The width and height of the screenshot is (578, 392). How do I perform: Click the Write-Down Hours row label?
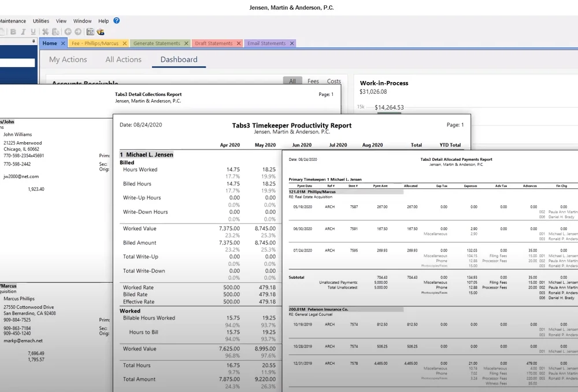click(x=145, y=212)
